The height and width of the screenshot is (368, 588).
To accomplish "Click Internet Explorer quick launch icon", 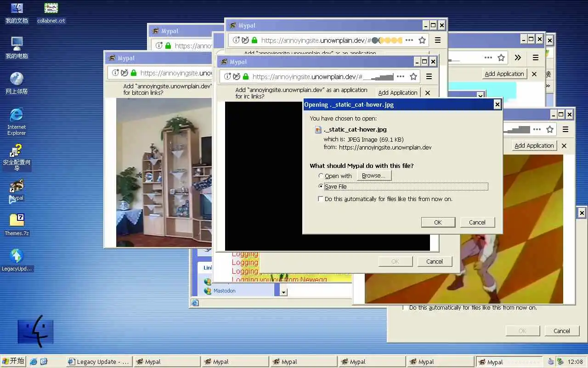I will tap(34, 362).
